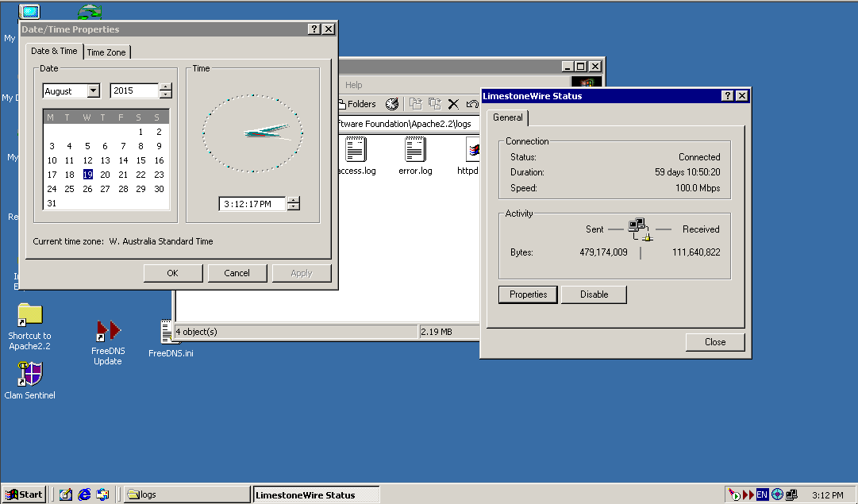
Task: Launch Outlook Express from quick launch
Action: (102, 494)
